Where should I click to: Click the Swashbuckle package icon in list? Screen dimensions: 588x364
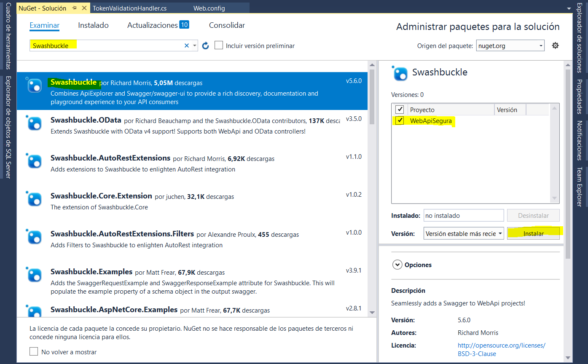click(34, 85)
